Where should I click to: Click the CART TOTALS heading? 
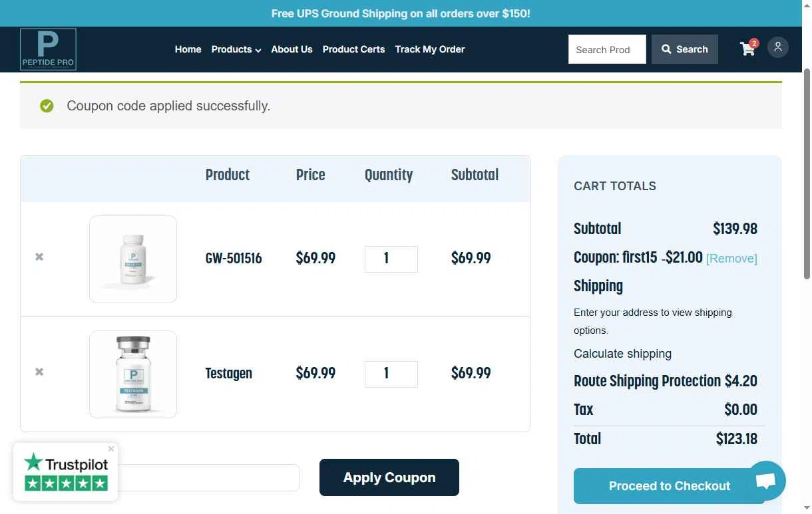pos(615,186)
